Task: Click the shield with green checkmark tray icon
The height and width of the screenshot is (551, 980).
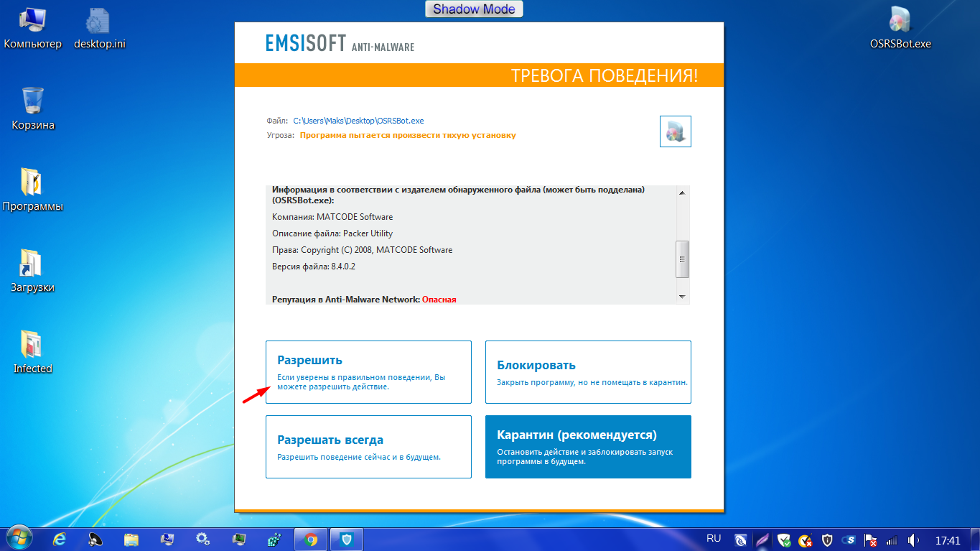Action: pyautogui.click(x=785, y=540)
